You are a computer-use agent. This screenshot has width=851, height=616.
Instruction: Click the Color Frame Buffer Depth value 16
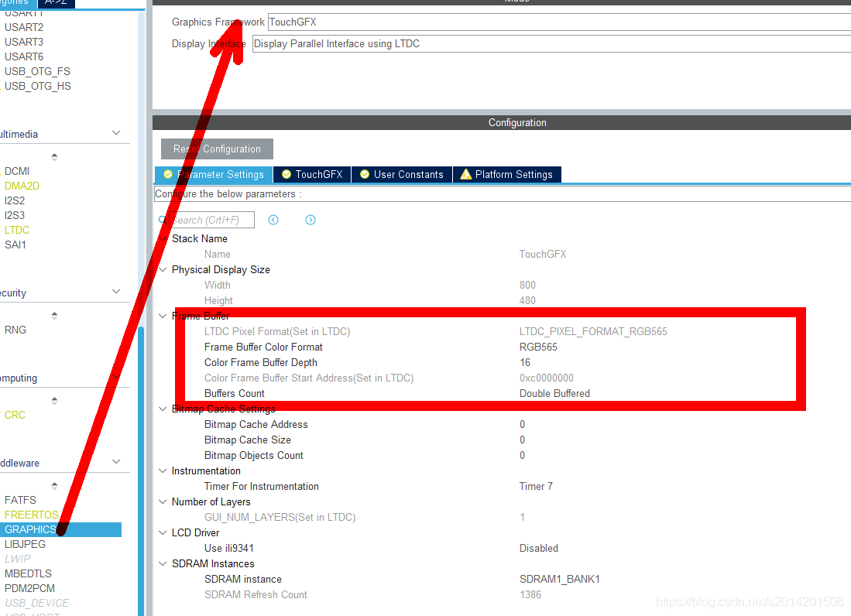525,363
